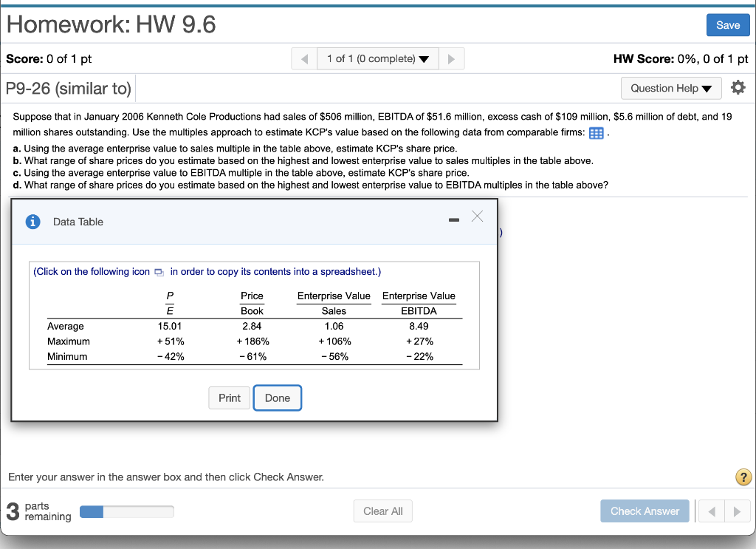Click the Minimum -22% cell
This screenshot has width=756, height=549.
tap(419, 356)
